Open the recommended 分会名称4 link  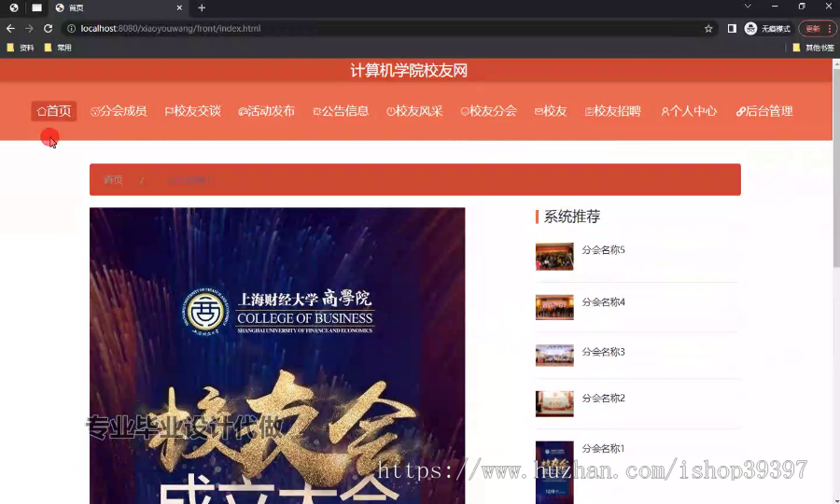[x=603, y=302]
